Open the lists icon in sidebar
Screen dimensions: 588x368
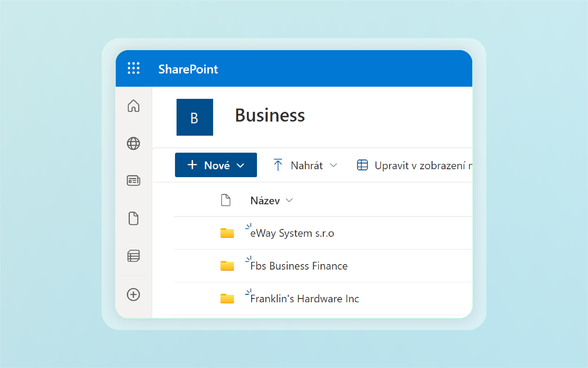[x=134, y=256]
